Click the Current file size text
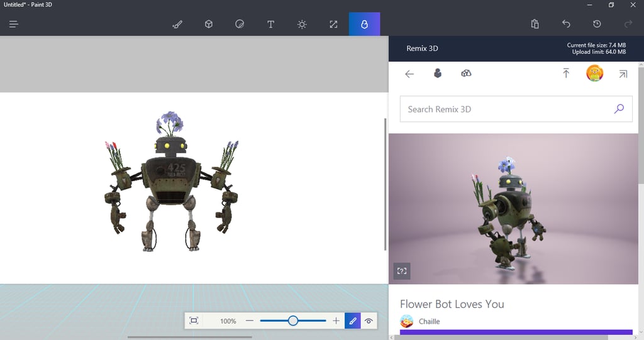Screen dimensions: 644x340 click(596, 45)
